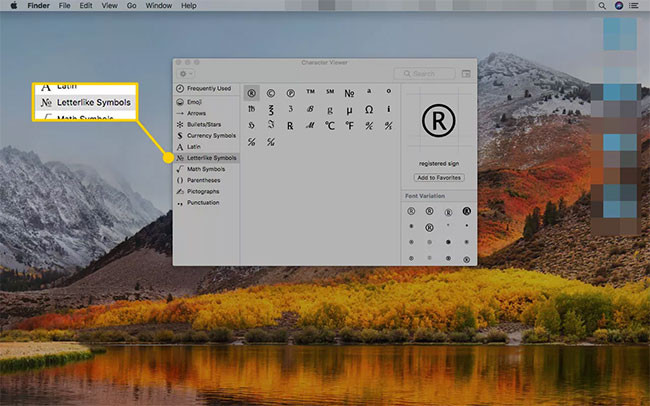The image size is (650, 406).
Task: Click the Add to Favorites button
Action: click(439, 177)
